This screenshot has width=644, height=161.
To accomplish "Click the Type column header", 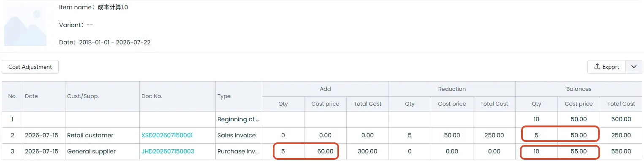I will coord(239,96).
